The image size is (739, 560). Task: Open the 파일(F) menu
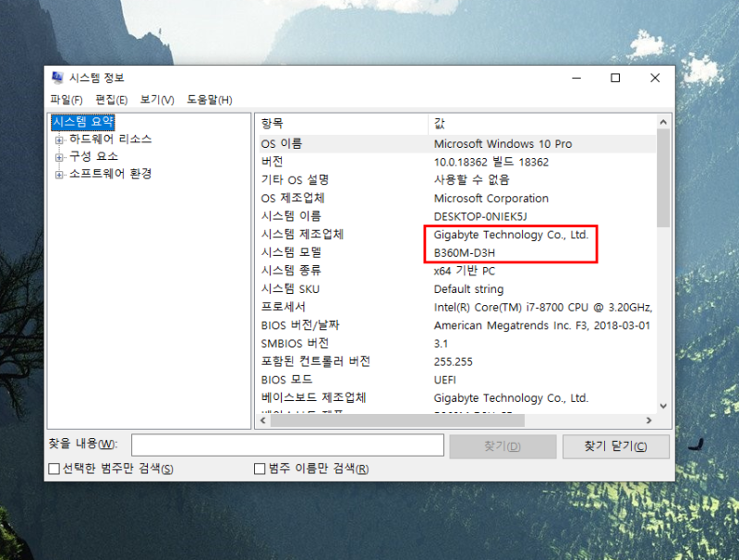point(67,100)
